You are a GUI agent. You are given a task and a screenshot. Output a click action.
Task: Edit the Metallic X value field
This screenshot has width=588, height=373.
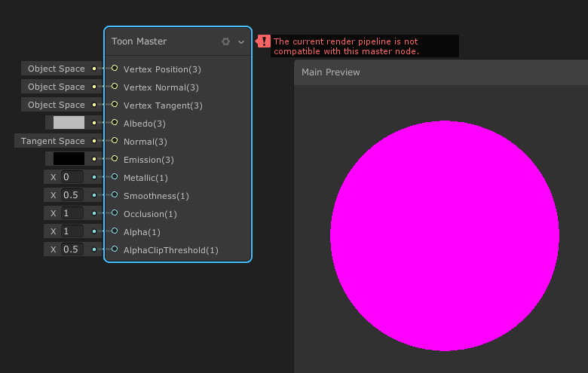[72, 177]
